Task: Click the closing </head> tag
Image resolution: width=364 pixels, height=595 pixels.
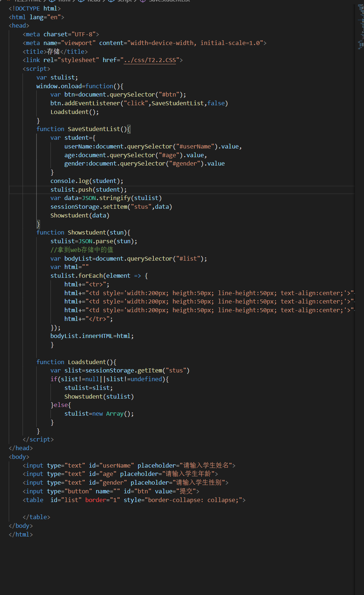Action: coord(21,448)
